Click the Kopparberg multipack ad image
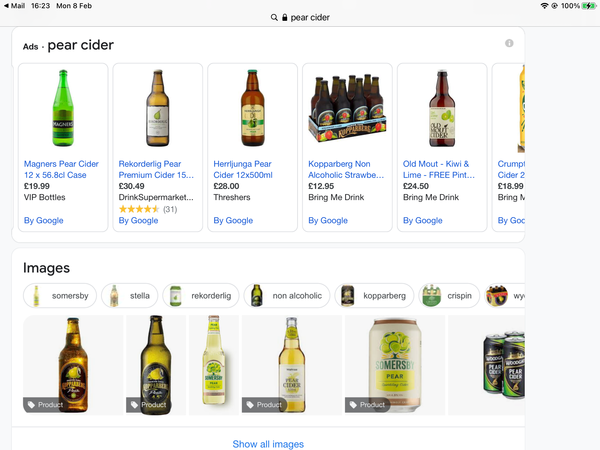The width and height of the screenshot is (600, 450). 347,108
